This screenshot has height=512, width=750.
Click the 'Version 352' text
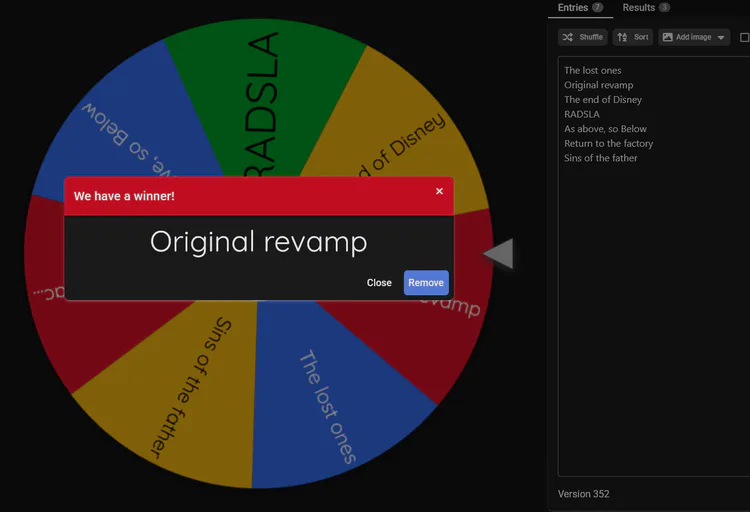(584, 494)
